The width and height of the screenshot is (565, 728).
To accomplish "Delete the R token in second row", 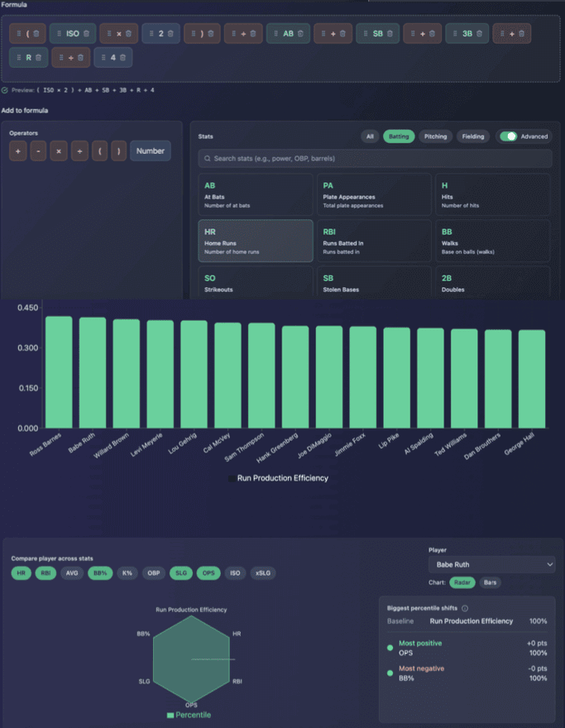I will 37,58.
